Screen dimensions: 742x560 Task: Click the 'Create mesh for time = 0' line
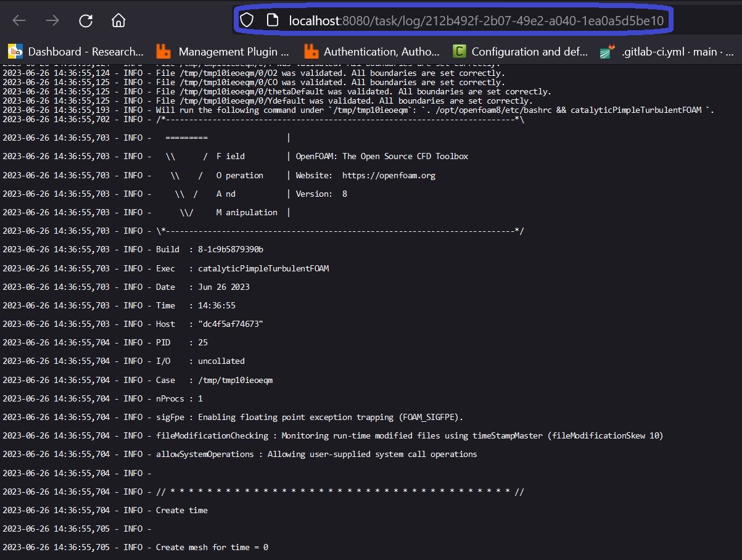[x=135, y=547]
